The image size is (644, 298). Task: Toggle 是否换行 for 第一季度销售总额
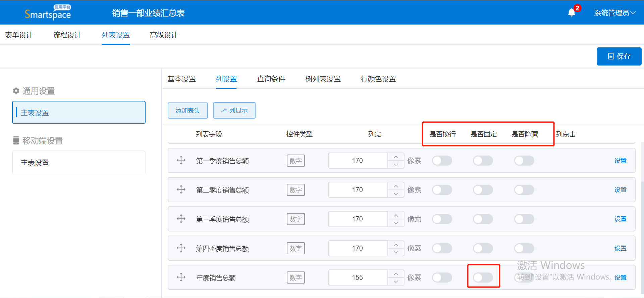pyautogui.click(x=442, y=161)
